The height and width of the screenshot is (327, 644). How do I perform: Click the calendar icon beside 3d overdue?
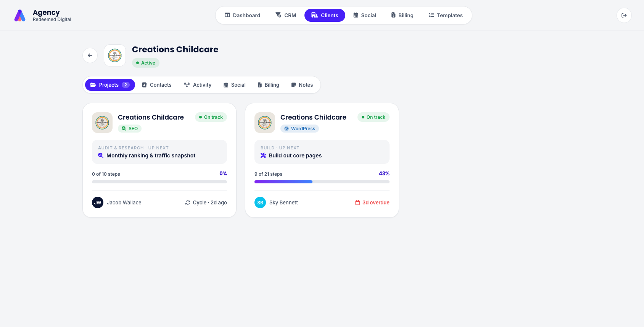tap(357, 202)
